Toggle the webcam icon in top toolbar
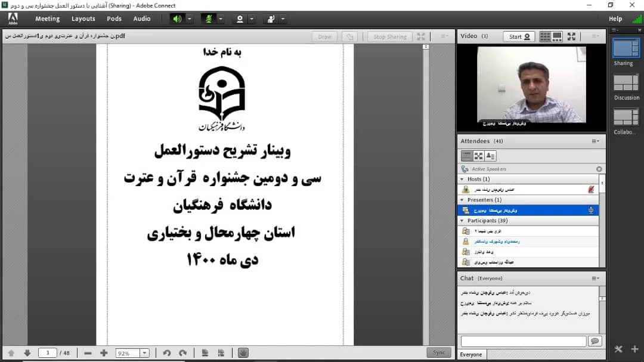The image size is (644, 362). [240, 19]
